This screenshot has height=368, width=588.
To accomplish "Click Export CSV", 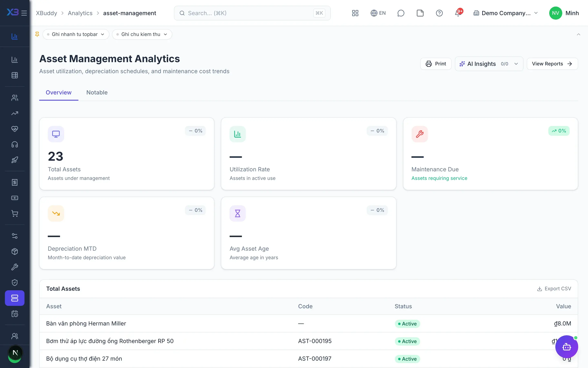I will (554, 289).
